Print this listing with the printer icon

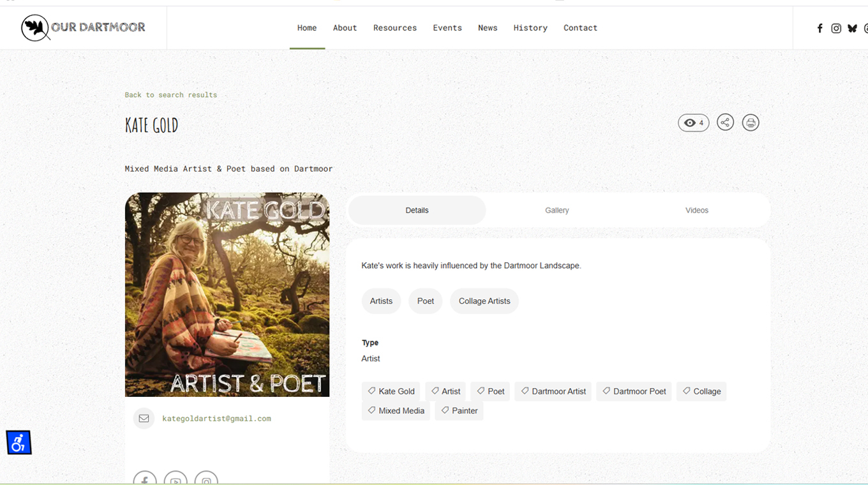click(x=751, y=123)
